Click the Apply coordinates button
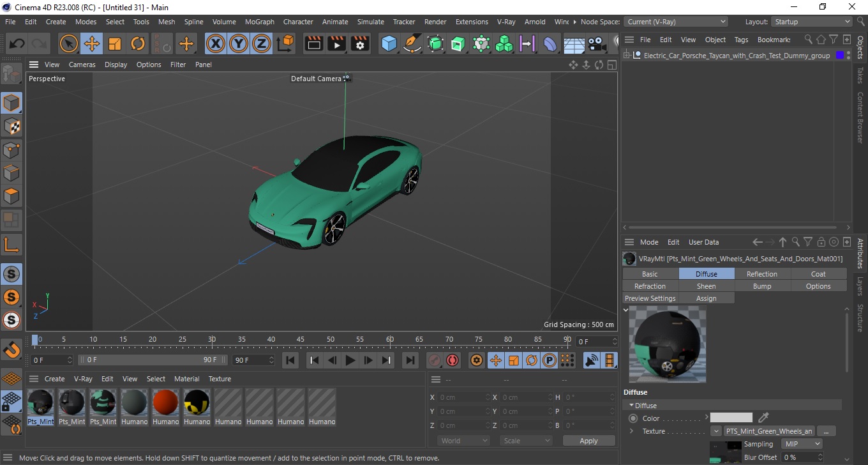 [x=588, y=441]
